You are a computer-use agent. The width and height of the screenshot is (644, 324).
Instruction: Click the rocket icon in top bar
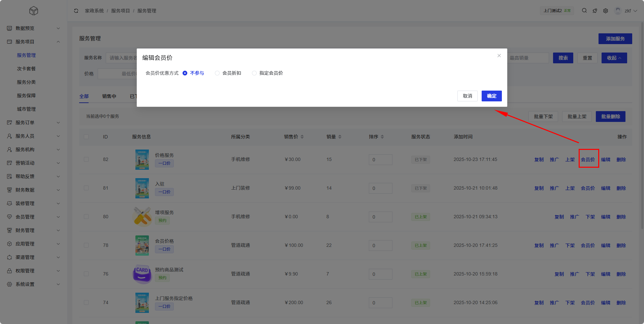click(595, 11)
